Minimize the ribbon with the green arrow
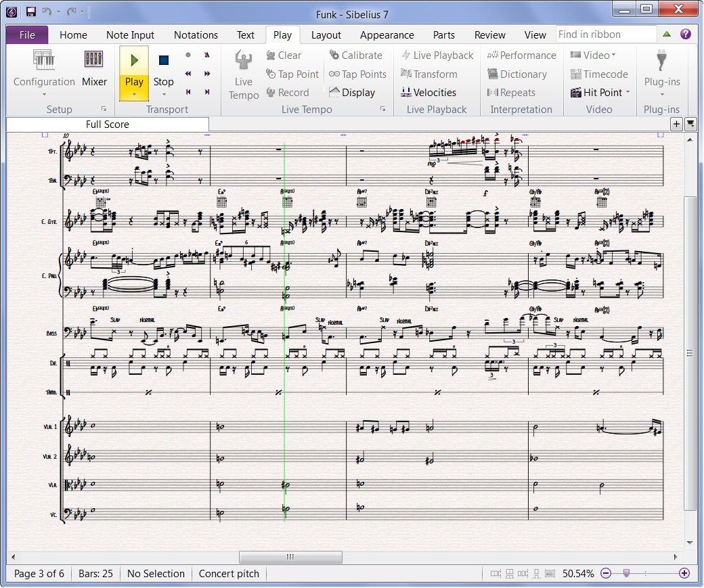 667,34
